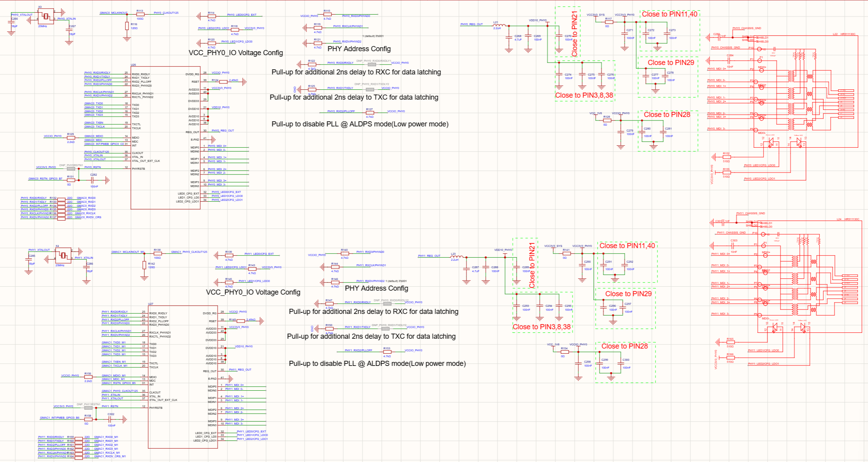The height and width of the screenshot is (462, 868).
Task: Click resistor R113 100Ω symbol
Action: tap(140, 14)
